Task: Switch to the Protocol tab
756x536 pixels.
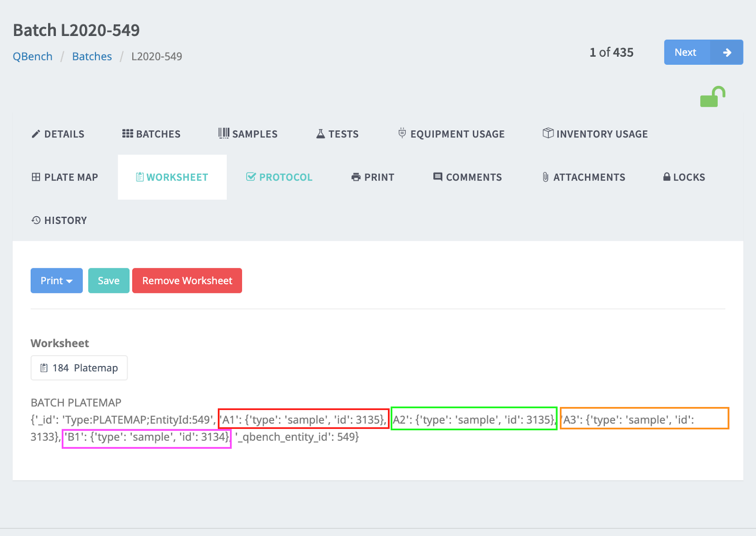Action: (279, 177)
